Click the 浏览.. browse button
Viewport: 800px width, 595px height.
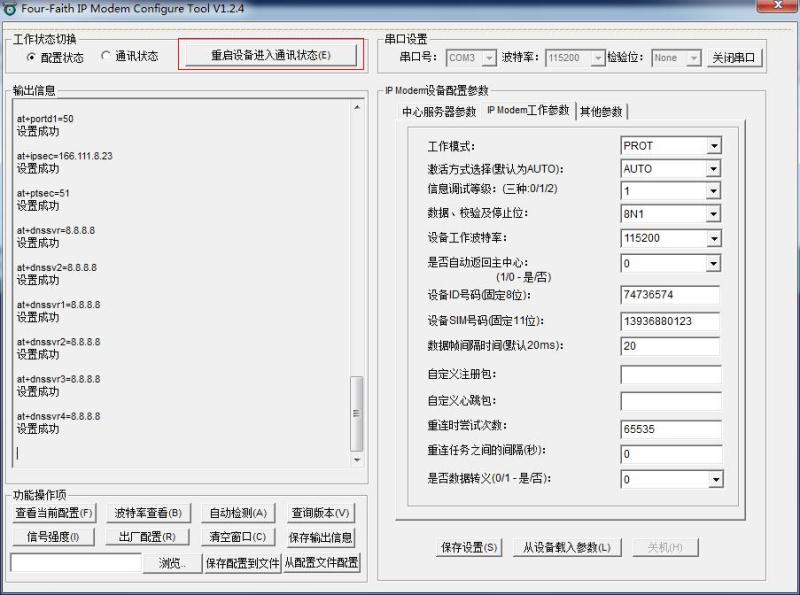click(x=172, y=563)
